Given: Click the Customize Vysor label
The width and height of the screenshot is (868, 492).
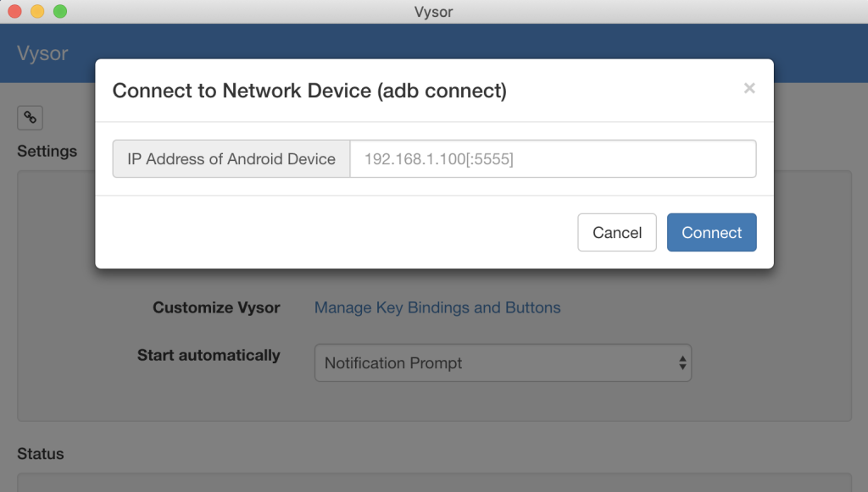Looking at the screenshot, I should [216, 307].
